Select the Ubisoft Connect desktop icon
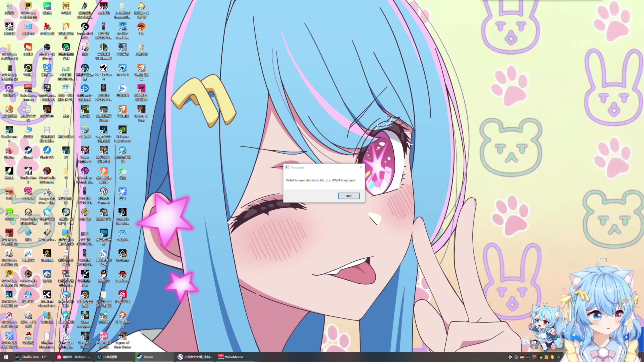The width and height of the screenshot is (644, 362). [104, 196]
